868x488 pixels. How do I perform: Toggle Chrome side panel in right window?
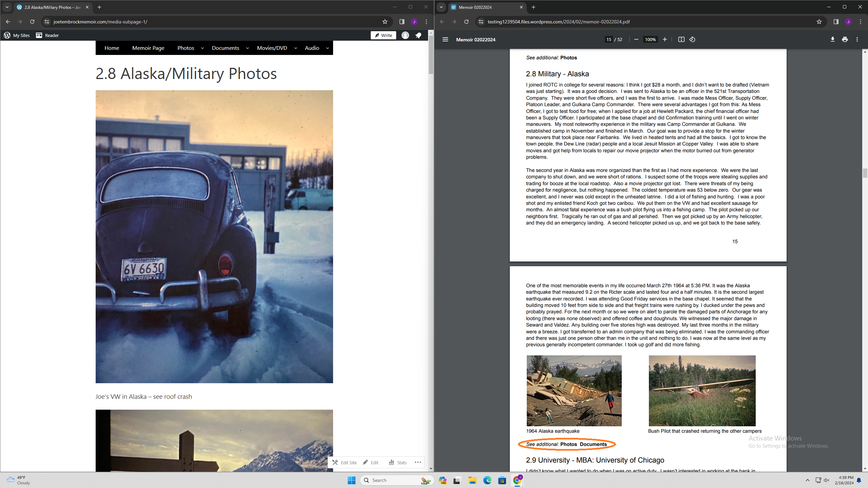coord(836,22)
